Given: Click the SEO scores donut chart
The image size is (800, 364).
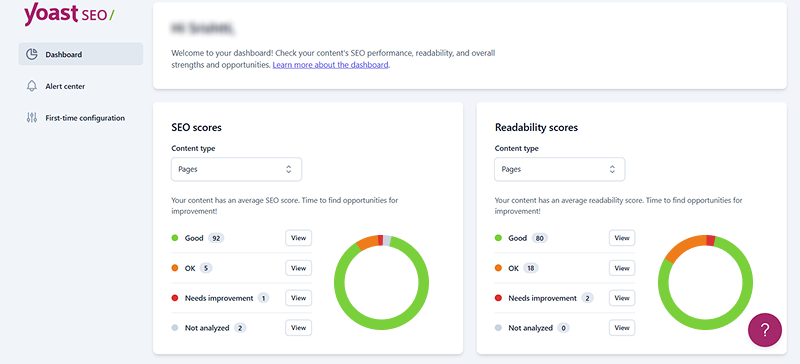Looking at the screenshot, I should [x=382, y=282].
